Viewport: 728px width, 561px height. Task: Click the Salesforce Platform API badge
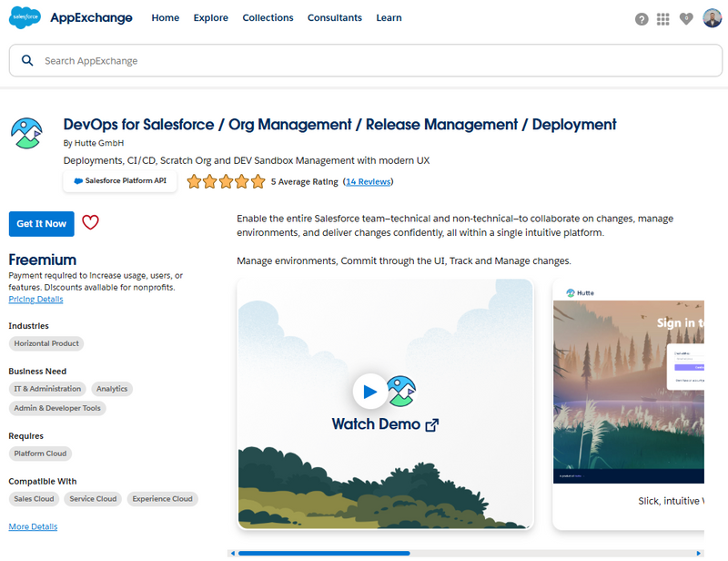coord(120,181)
